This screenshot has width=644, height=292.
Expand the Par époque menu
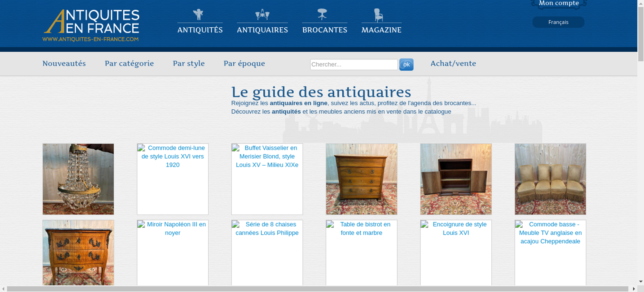(244, 64)
